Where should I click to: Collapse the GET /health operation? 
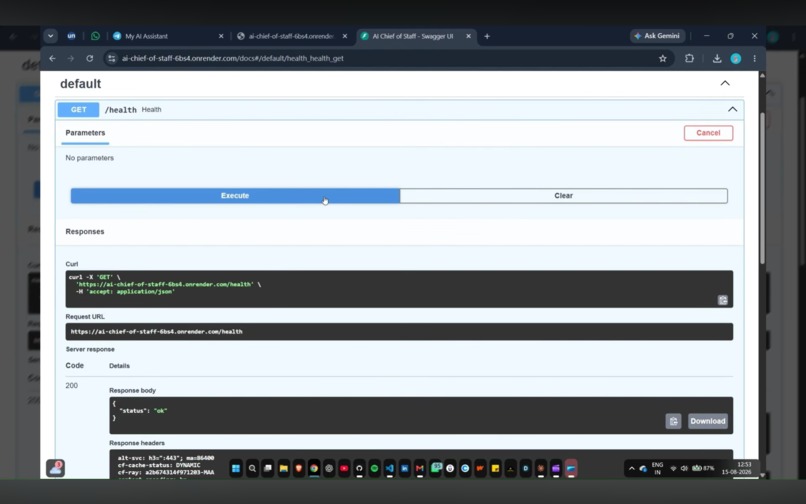732,110
